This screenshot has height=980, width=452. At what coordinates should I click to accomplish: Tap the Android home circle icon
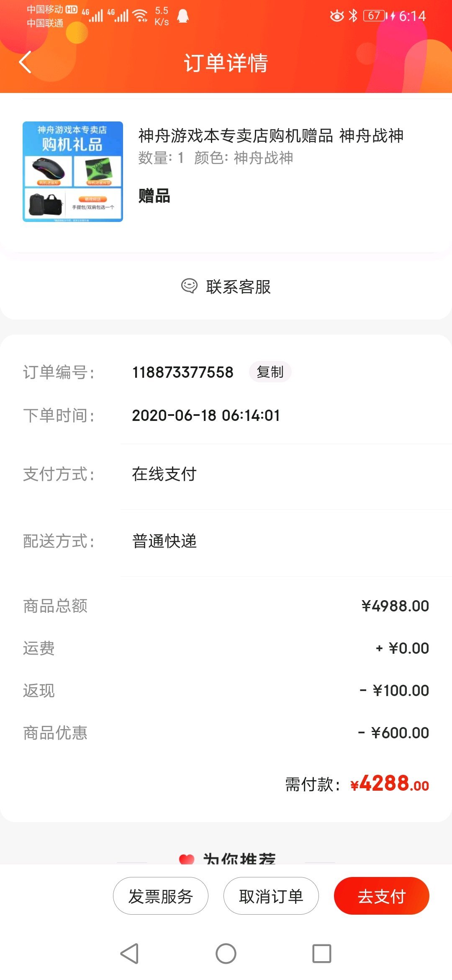pyautogui.click(x=226, y=954)
